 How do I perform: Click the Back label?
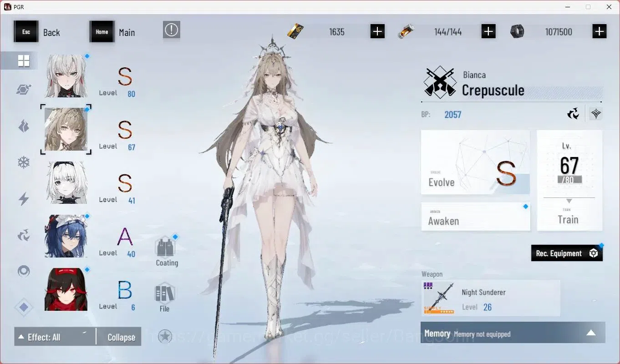pos(51,32)
